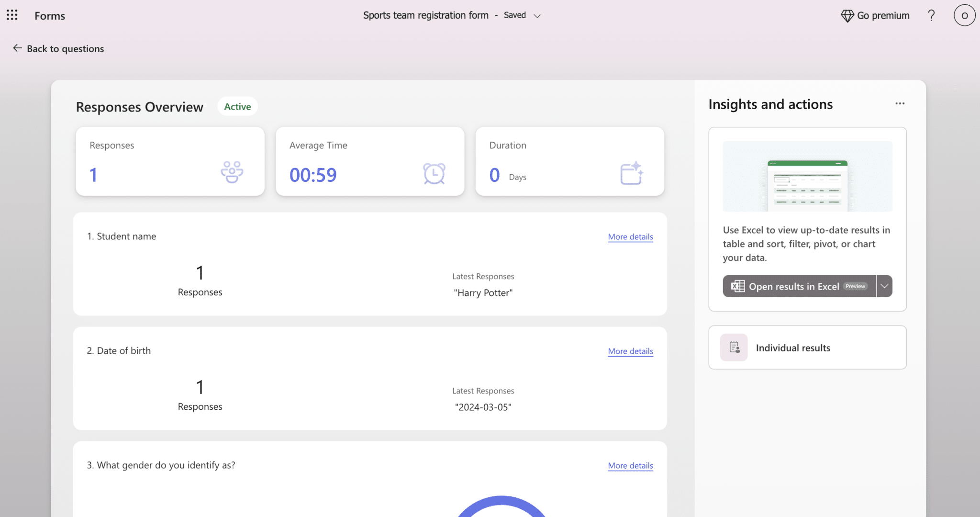Click the Open results in Excel button
This screenshot has height=517, width=980.
pos(794,286)
